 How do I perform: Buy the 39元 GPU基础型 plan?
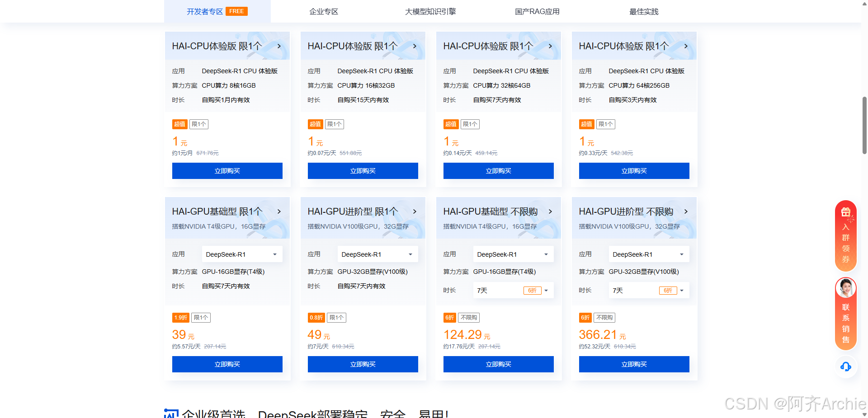[x=227, y=364]
